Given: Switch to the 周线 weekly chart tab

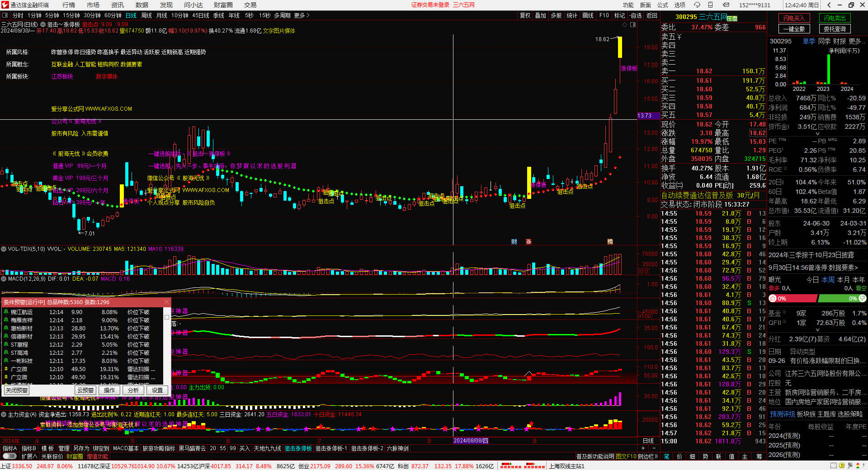Looking at the screenshot, I should click(x=146, y=15).
